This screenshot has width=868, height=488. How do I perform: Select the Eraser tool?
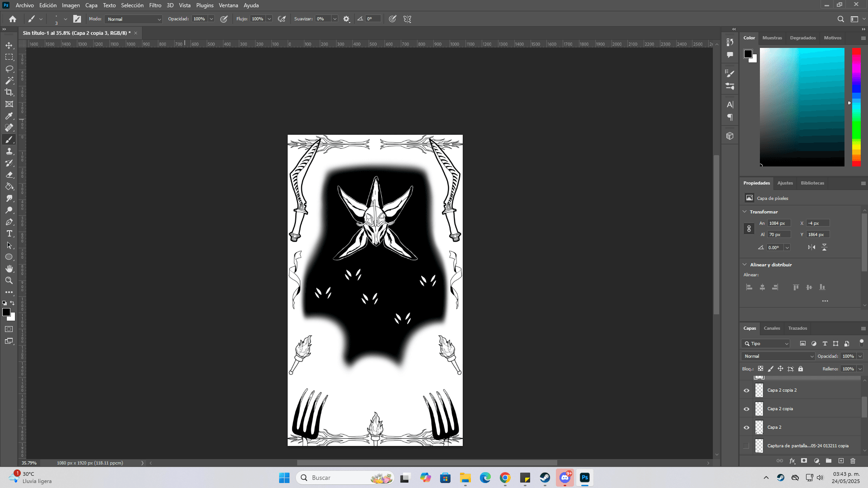pos(9,175)
